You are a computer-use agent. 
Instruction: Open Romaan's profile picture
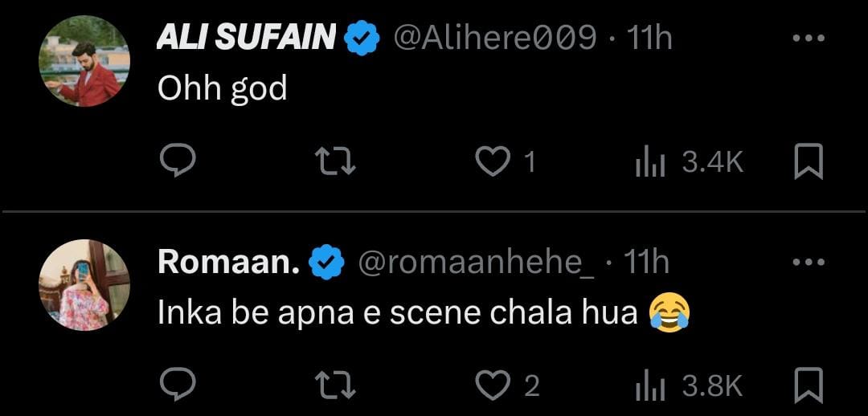[x=84, y=284]
